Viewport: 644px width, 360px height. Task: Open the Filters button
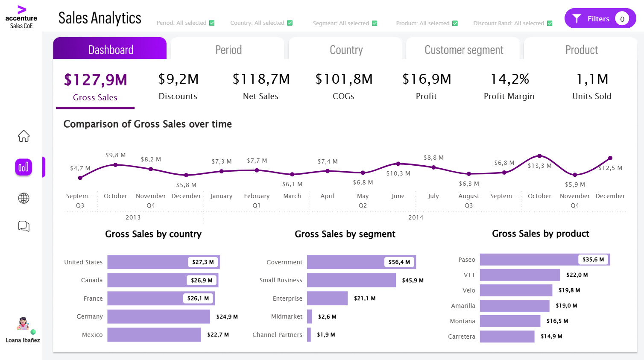pyautogui.click(x=600, y=19)
